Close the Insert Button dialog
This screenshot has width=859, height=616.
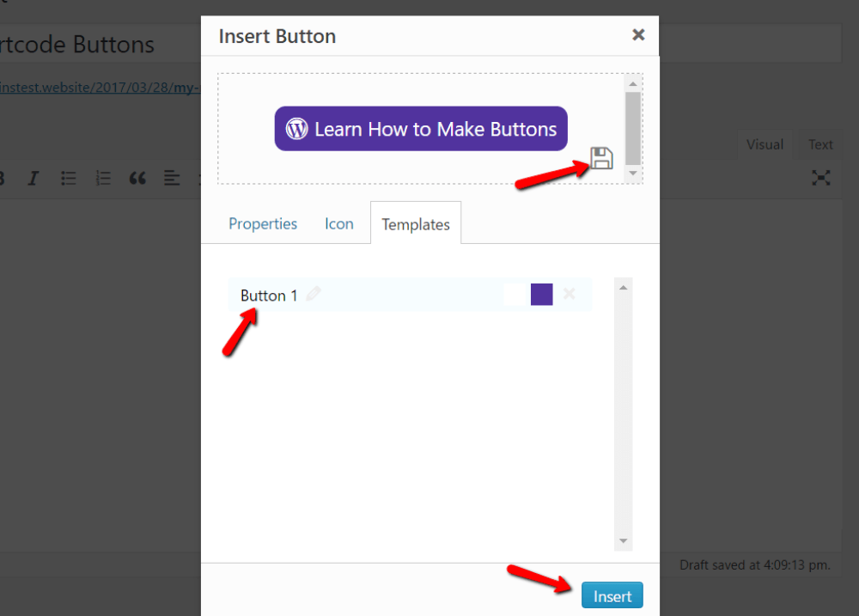coord(638,35)
